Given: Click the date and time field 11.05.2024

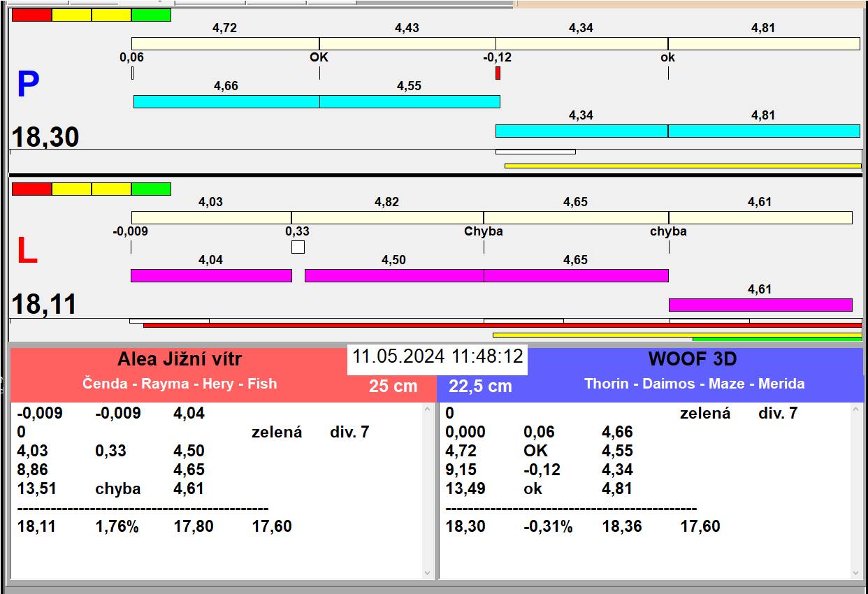Looking at the screenshot, I should pos(437,357).
